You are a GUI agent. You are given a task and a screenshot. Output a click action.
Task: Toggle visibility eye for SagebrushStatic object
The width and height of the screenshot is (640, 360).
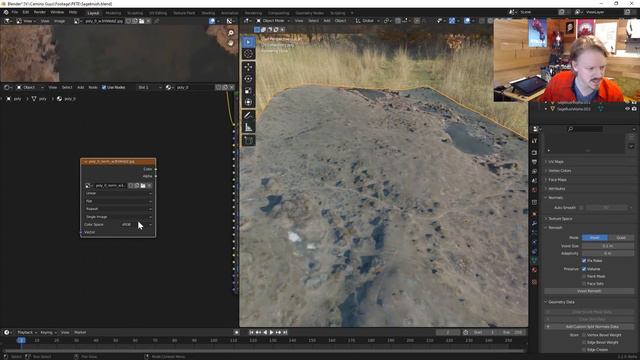coord(627,109)
